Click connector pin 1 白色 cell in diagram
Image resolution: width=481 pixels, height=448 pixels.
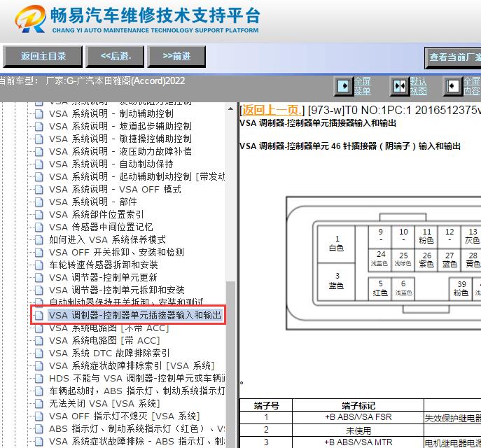click(x=336, y=244)
